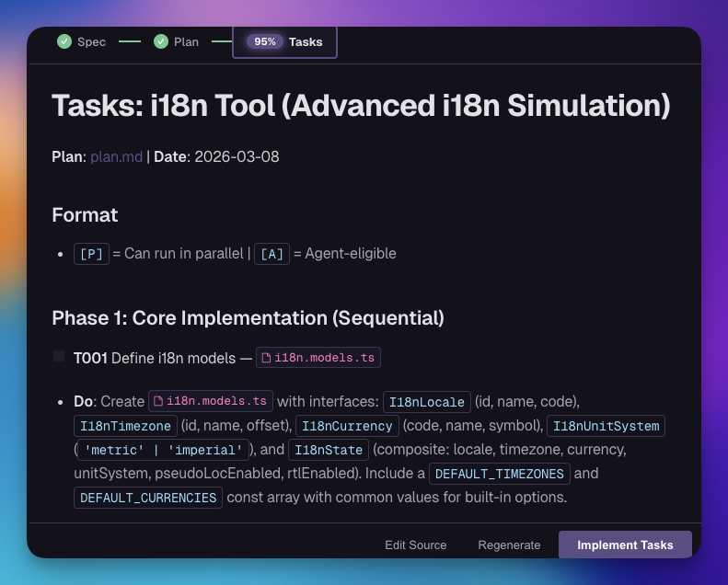
Task: Click the DEFAULT_TIMEZONES code tag
Action: coord(499,474)
